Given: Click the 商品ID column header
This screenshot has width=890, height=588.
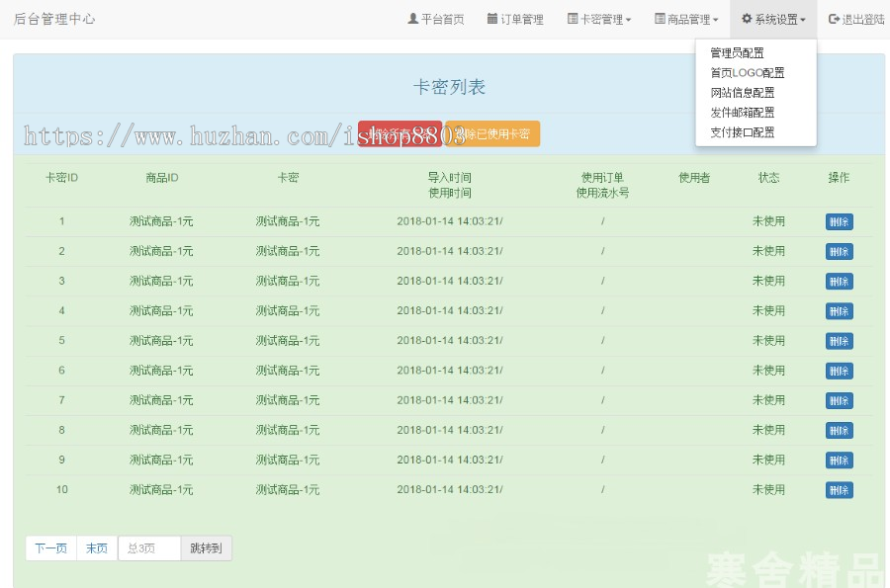Looking at the screenshot, I should (x=162, y=178).
